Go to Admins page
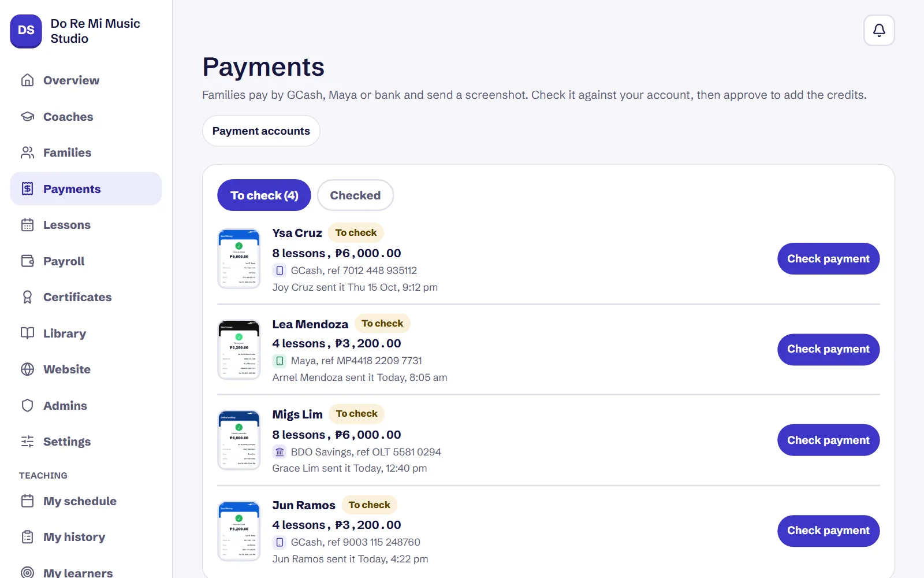 point(86,406)
